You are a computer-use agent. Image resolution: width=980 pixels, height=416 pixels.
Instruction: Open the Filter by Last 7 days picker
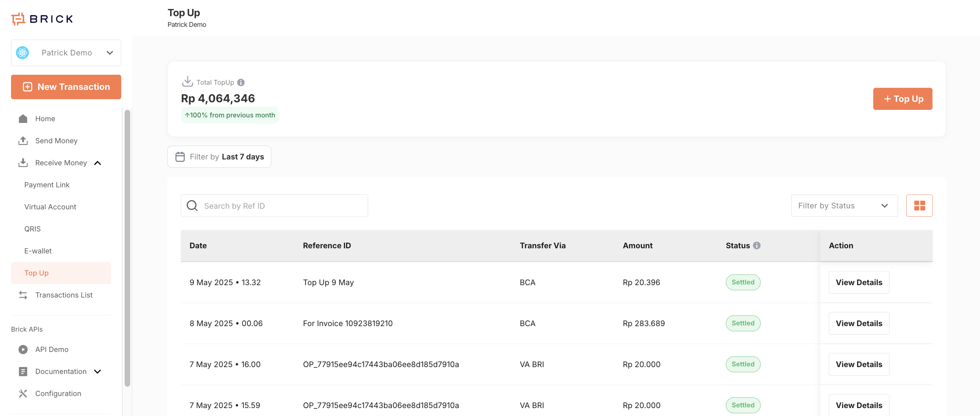219,157
